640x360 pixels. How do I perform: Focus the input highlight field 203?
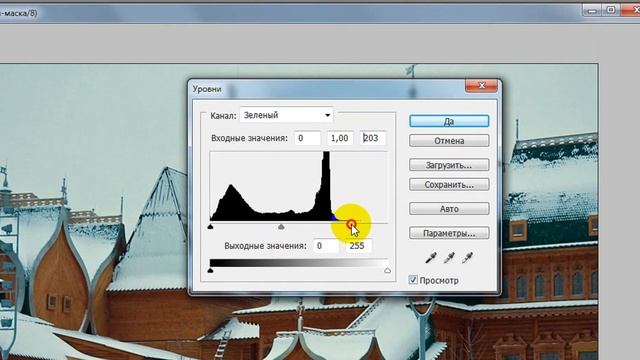[x=373, y=138]
